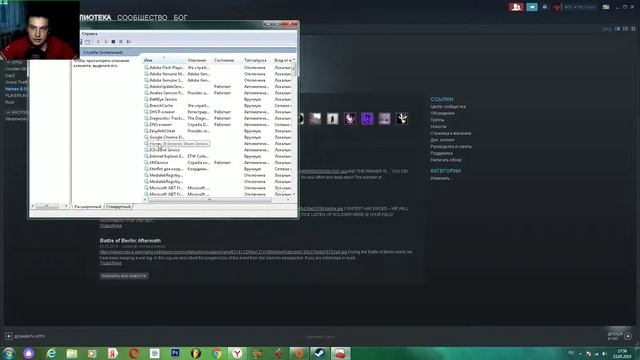Open Internet Explorer from the taskbar

click(x=51, y=353)
